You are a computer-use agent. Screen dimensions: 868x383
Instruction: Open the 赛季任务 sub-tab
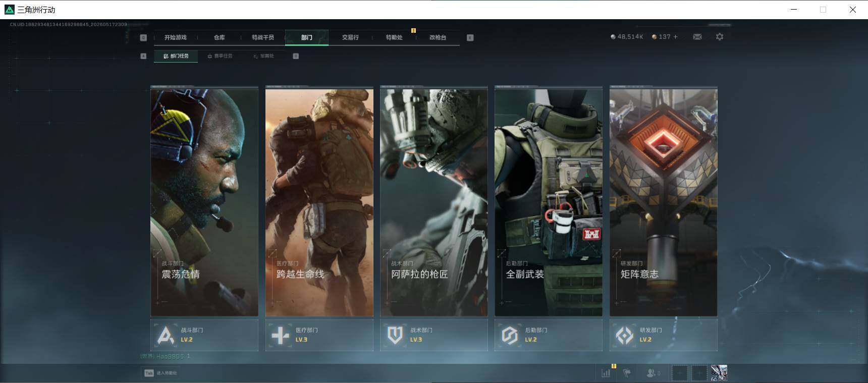[x=220, y=56]
